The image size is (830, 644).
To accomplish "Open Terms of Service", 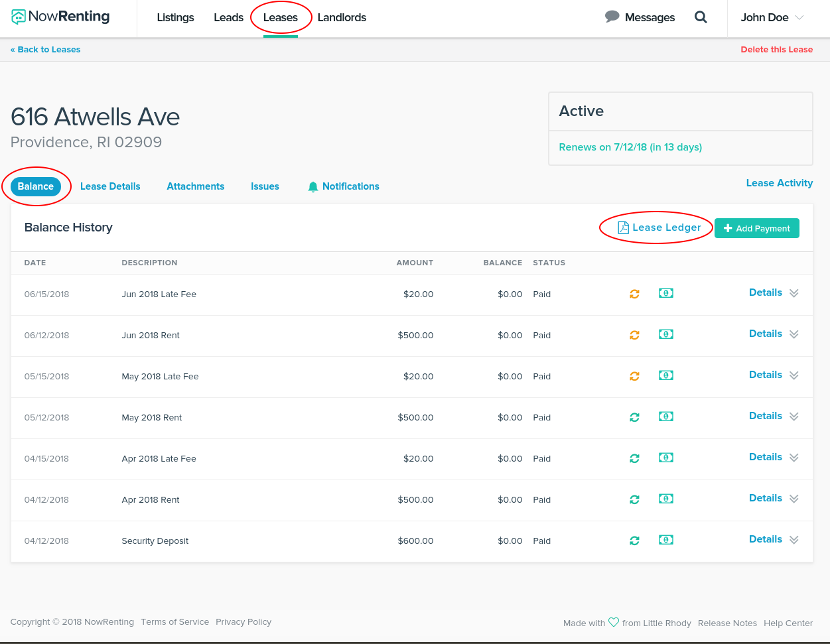I will pos(175,622).
